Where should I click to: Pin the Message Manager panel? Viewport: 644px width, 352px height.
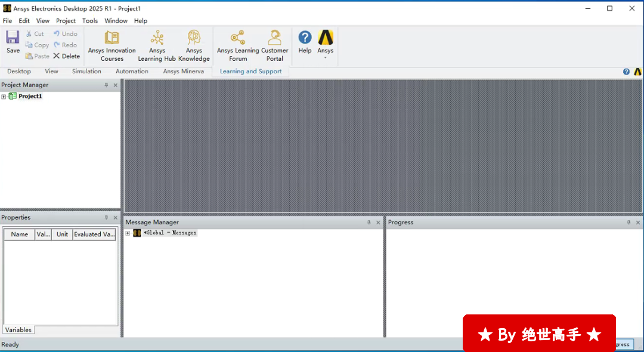click(x=369, y=222)
